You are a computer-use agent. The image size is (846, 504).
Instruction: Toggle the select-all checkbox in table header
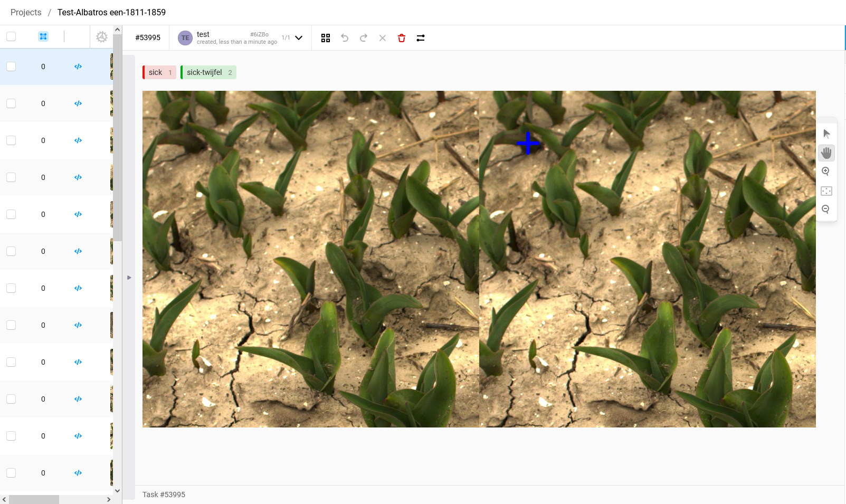[11, 36]
